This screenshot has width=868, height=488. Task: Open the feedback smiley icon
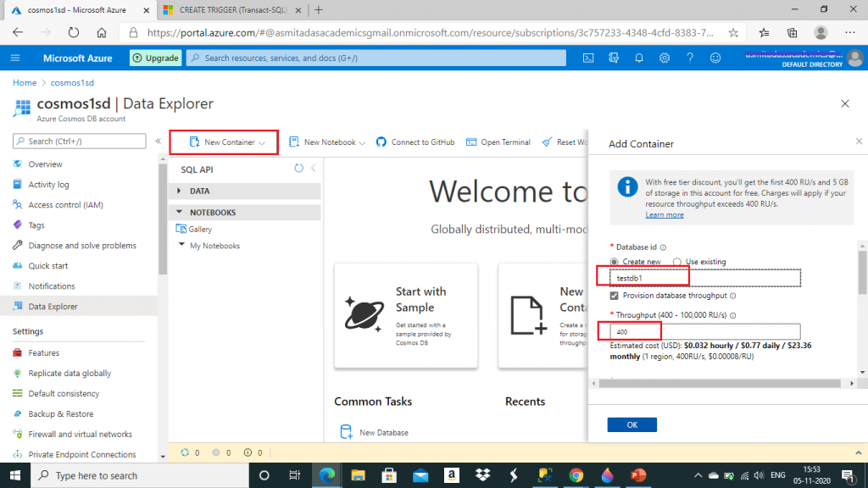[715, 58]
